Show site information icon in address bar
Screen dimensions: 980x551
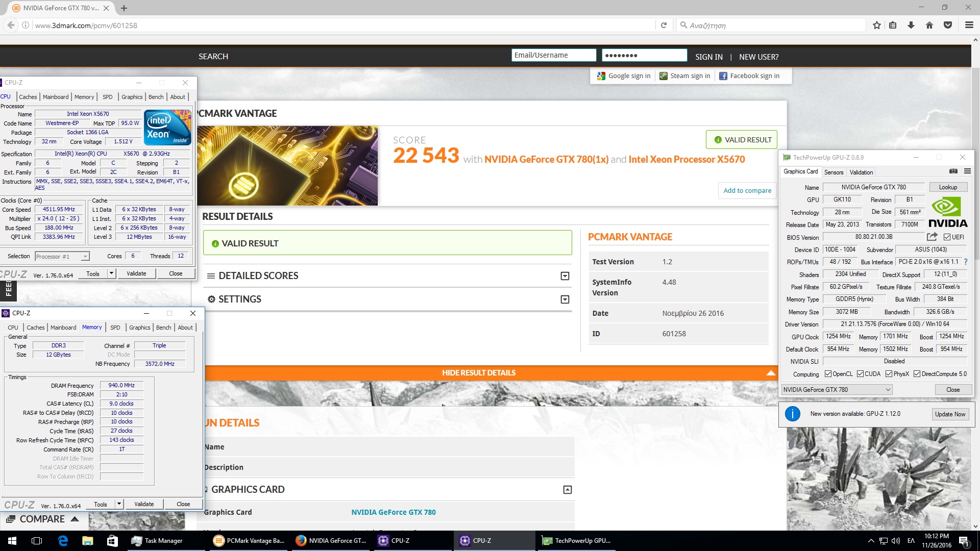pos(26,25)
